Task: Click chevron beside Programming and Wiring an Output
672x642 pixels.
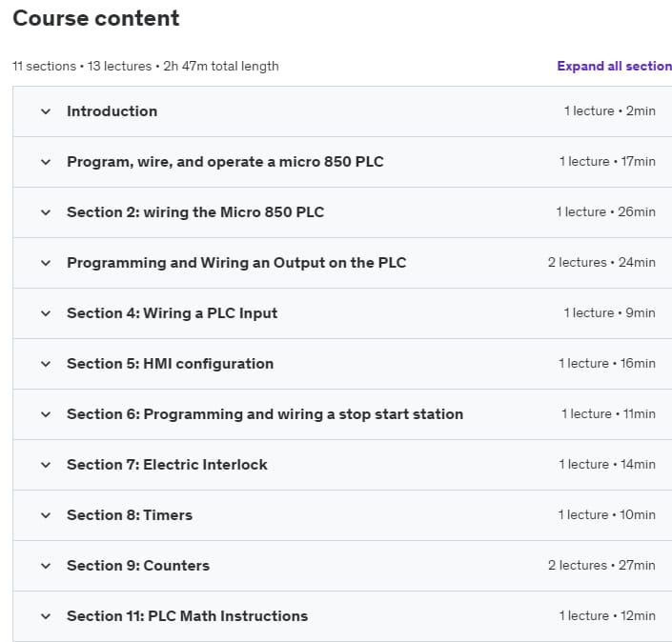Action: tap(45, 263)
